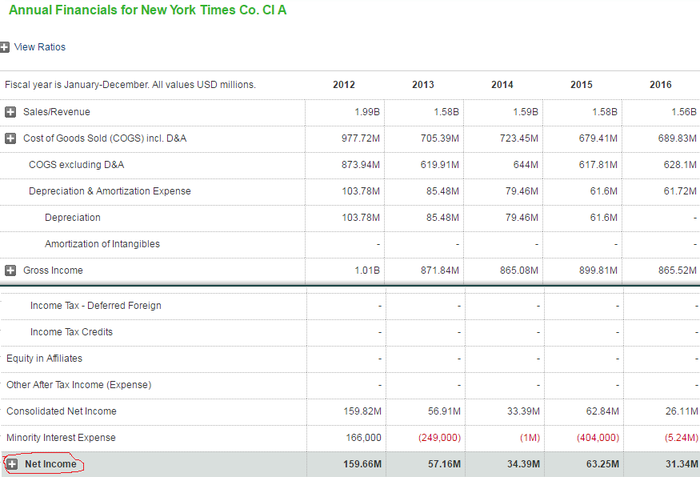Click the Annual Financials page heading
The height and width of the screenshot is (477, 700).
tap(147, 9)
